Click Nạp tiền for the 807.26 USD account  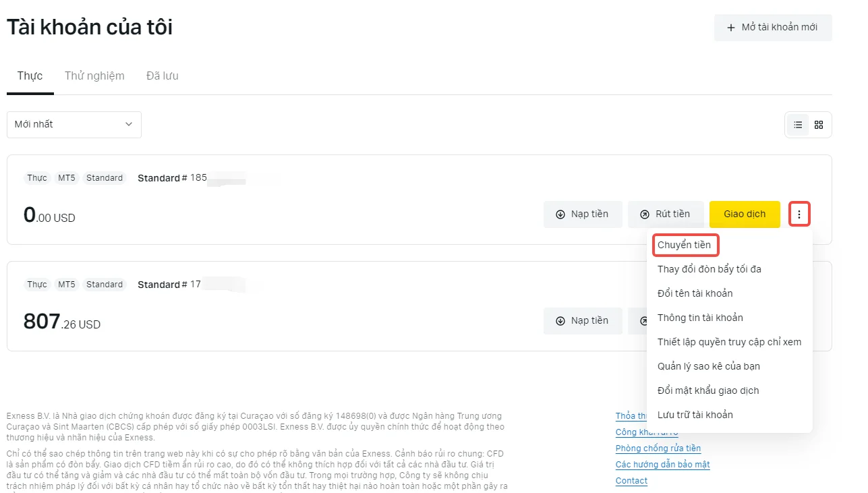(583, 321)
